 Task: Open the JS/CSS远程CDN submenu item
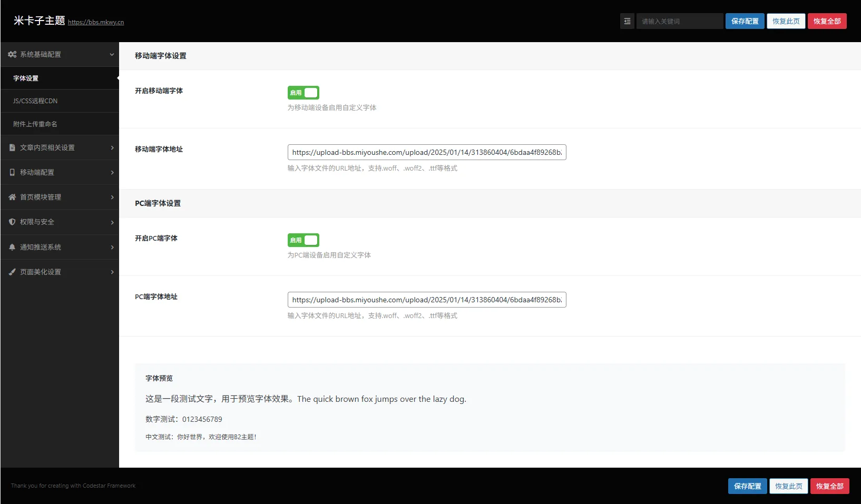click(35, 101)
